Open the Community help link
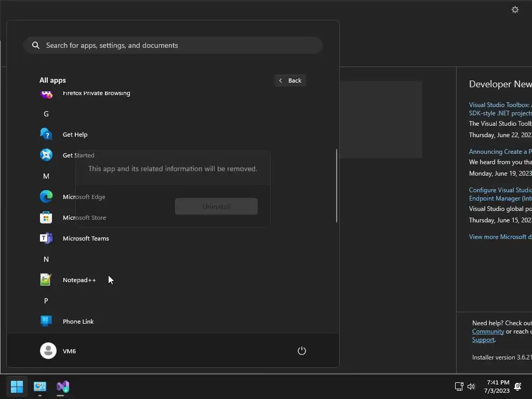This screenshot has width=532, height=399. 488,331
